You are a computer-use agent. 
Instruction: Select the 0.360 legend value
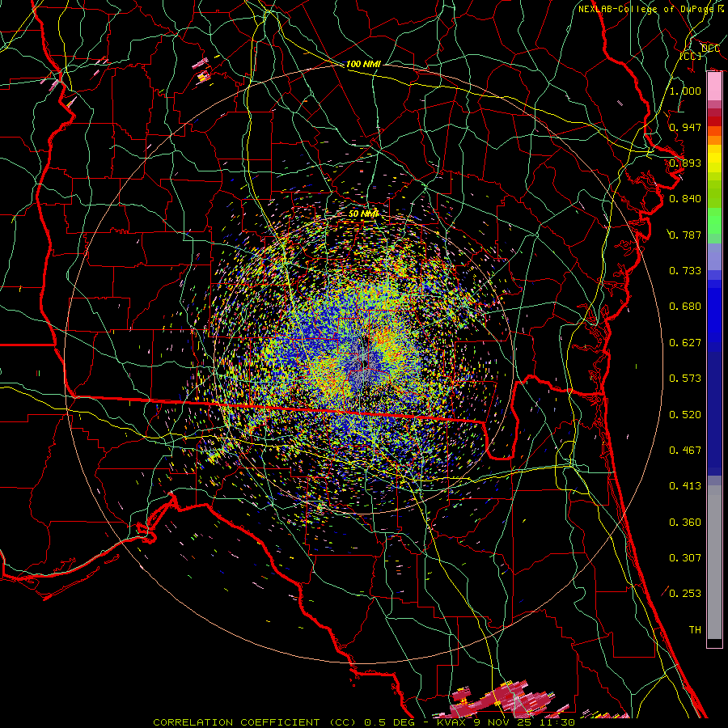685,523
